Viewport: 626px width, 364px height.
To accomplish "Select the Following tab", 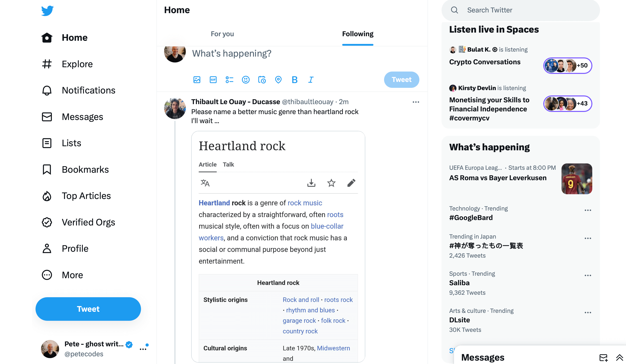I will coord(357,33).
